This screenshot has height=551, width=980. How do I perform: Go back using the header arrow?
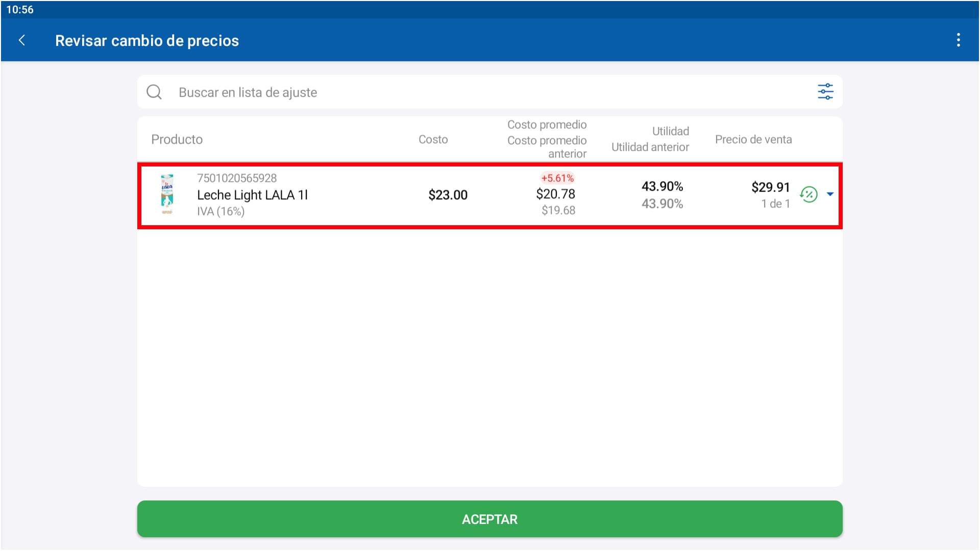(x=22, y=40)
